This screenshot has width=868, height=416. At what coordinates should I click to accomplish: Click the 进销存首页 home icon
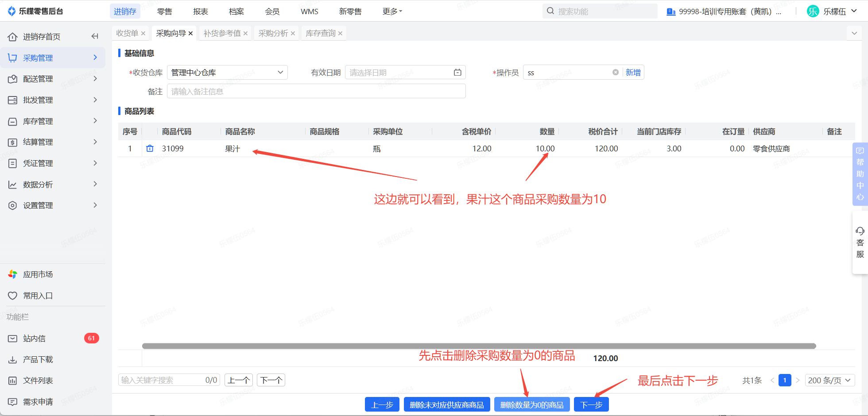coord(13,37)
